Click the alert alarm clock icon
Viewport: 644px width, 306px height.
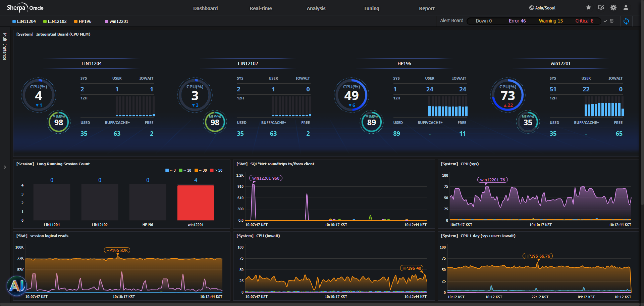tap(612, 21)
